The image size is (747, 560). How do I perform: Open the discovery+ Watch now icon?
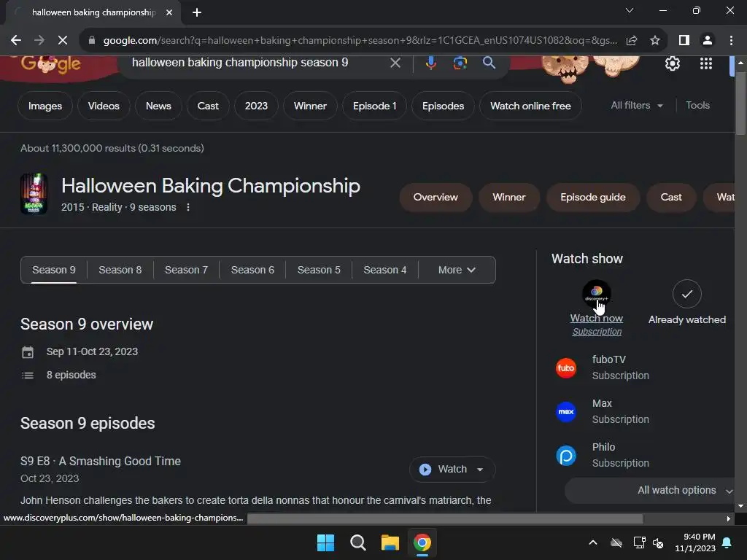point(597,294)
